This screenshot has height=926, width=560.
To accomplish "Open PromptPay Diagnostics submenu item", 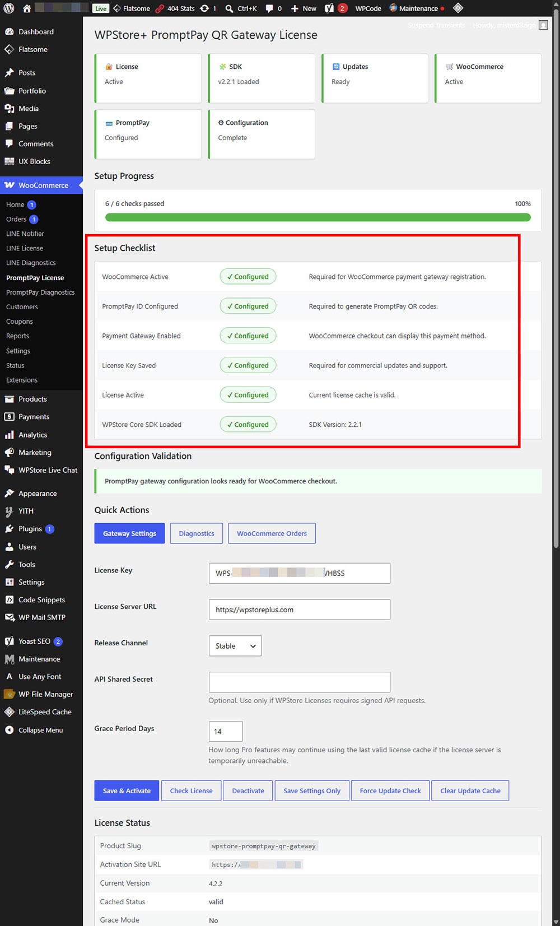I will point(40,292).
